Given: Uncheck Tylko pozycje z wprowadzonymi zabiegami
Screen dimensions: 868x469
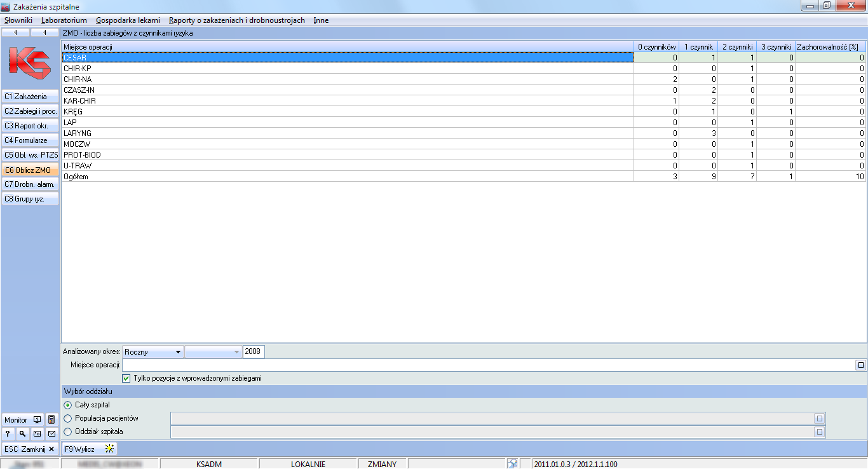Looking at the screenshot, I should 126,378.
